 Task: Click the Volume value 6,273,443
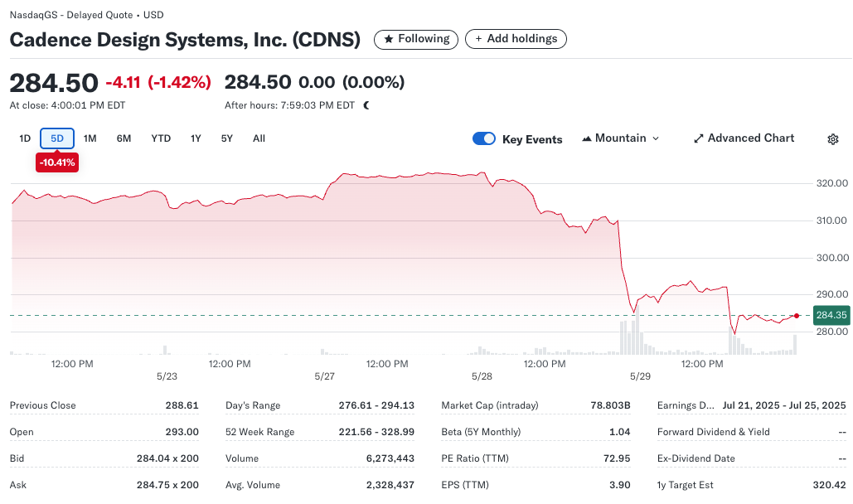point(390,458)
